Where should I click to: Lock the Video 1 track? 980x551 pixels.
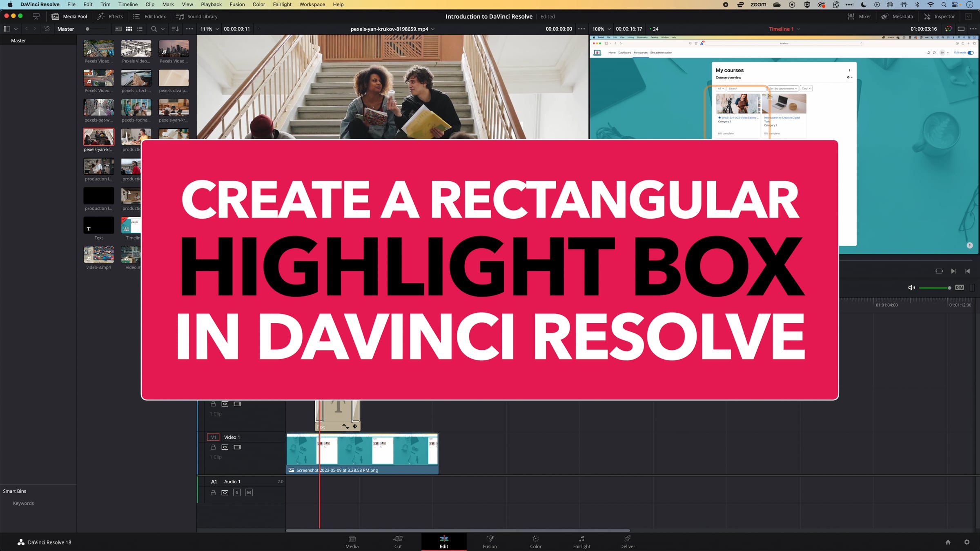[213, 447]
